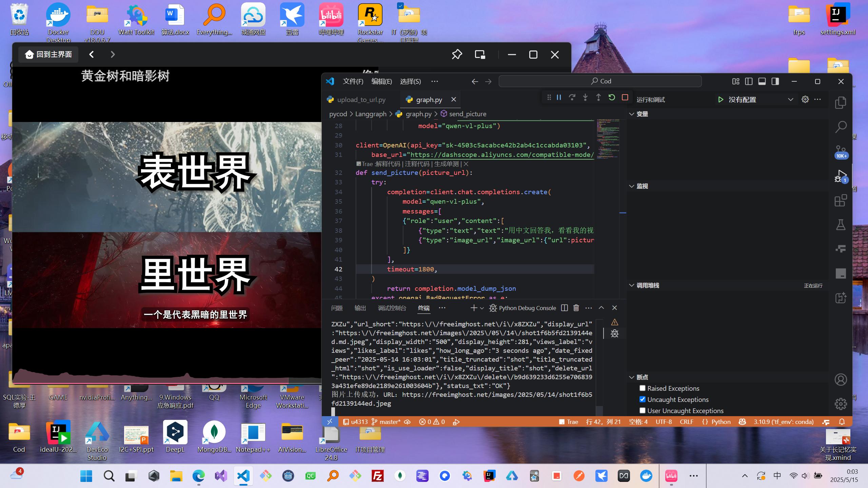Screen dimensions: 868x488
Task: Switch to 问题 panel tab
Action: pyautogui.click(x=337, y=308)
